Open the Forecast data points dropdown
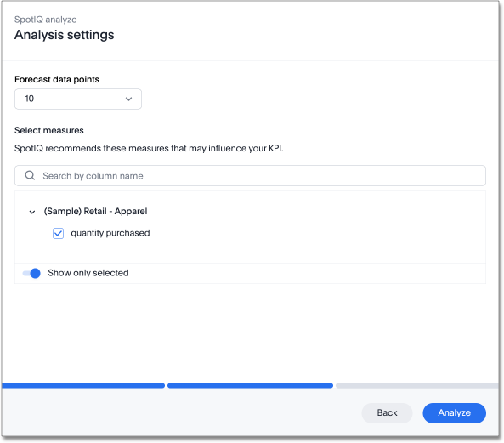Screen dimensions: 504x443 pyautogui.click(x=78, y=99)
